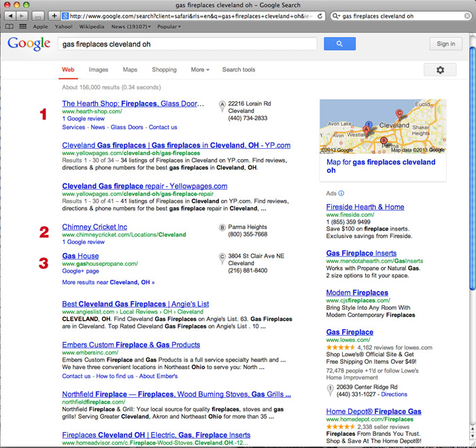Click the map pin beside Center Ridge Rd
Image resolution: width=476 pixels, height=448 pixels.
(x=330, y=390)
